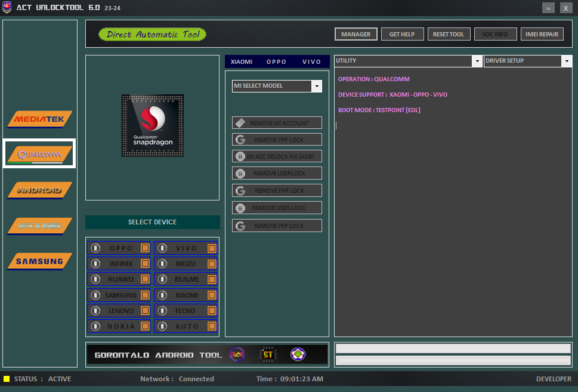Click the REMOVE MI ACCOUNT button
The image size is (578, 392).
click(x=277, y=123)
